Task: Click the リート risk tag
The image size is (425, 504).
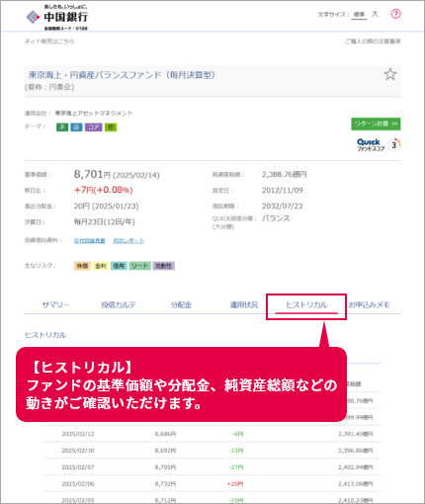Action: (139, 266)
